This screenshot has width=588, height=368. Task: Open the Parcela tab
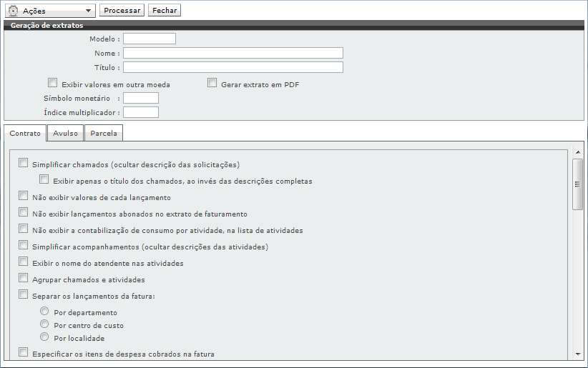(104, 133)
